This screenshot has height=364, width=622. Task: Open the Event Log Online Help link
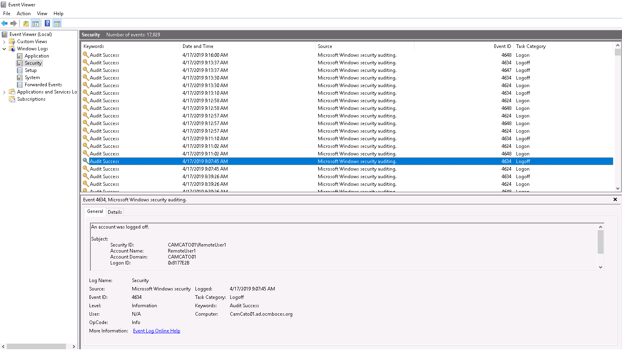click(x=157, y=331)
